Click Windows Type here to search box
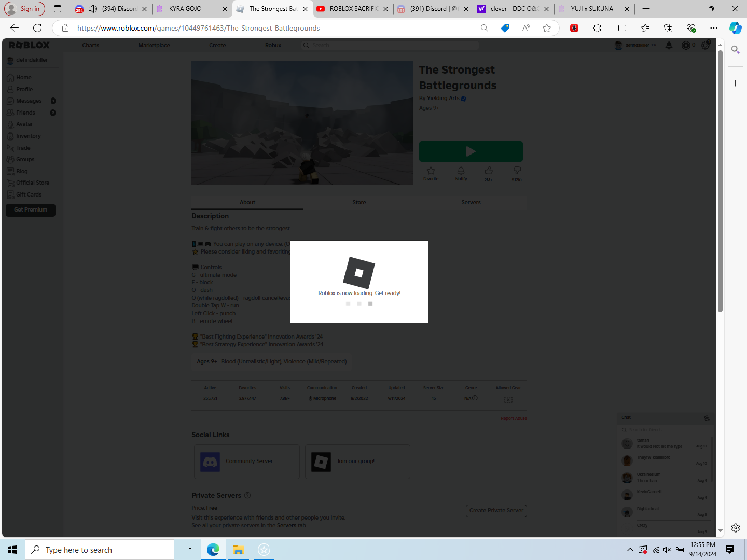747x560 pixels. (100, 550)
